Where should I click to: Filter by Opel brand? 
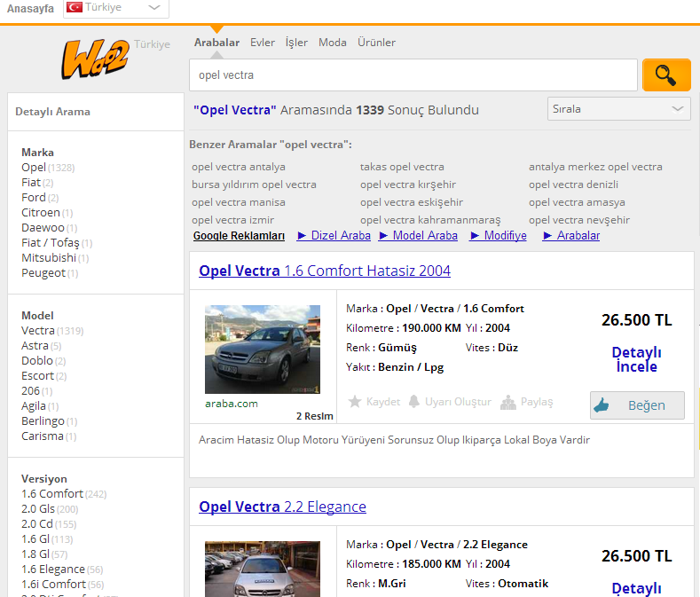click(x=34, y=168)
